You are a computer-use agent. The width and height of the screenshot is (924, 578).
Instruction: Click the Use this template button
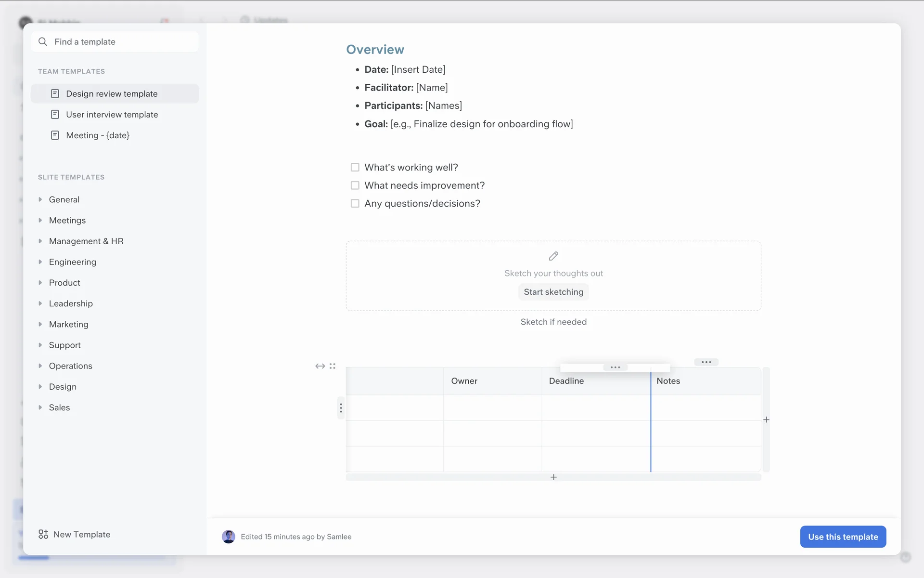[x=843, y=537]
